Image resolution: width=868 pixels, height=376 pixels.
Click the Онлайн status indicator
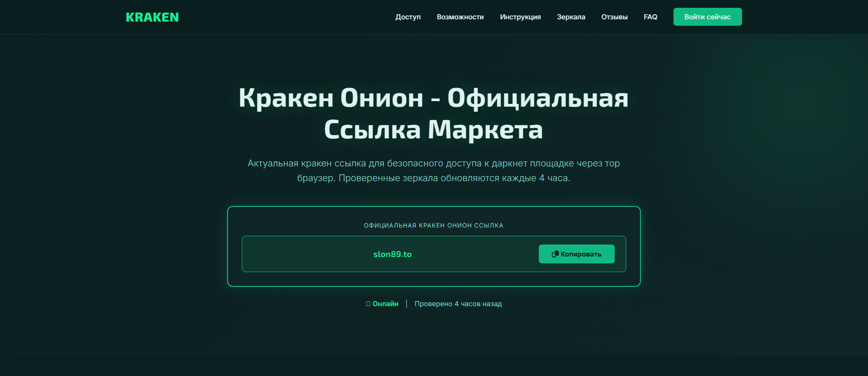[x=382, y=304]
